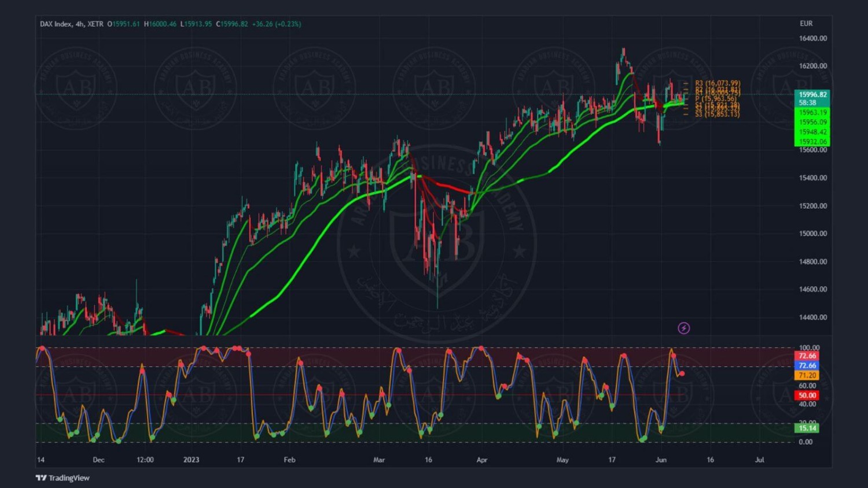Click the purple lightning bolt icon
The width and height of the screenshot is (868, 488).
tap(683, 328)
